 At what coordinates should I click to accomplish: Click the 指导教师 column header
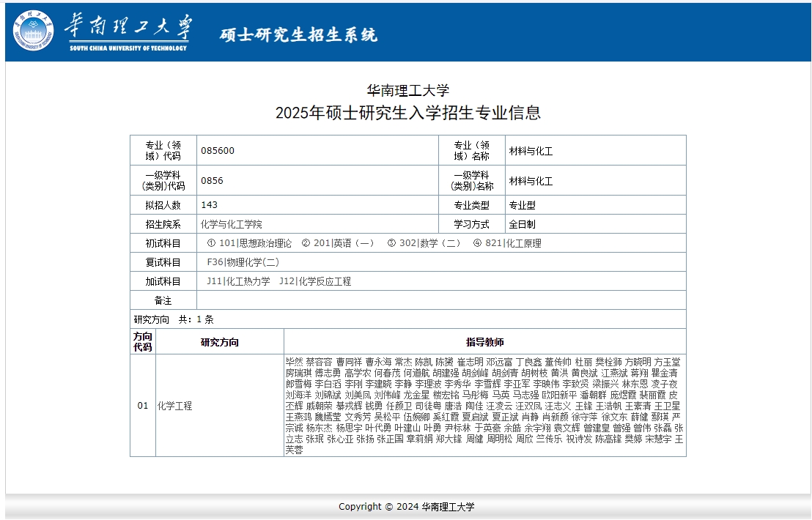pyautogui.click(x=484, y=342)
